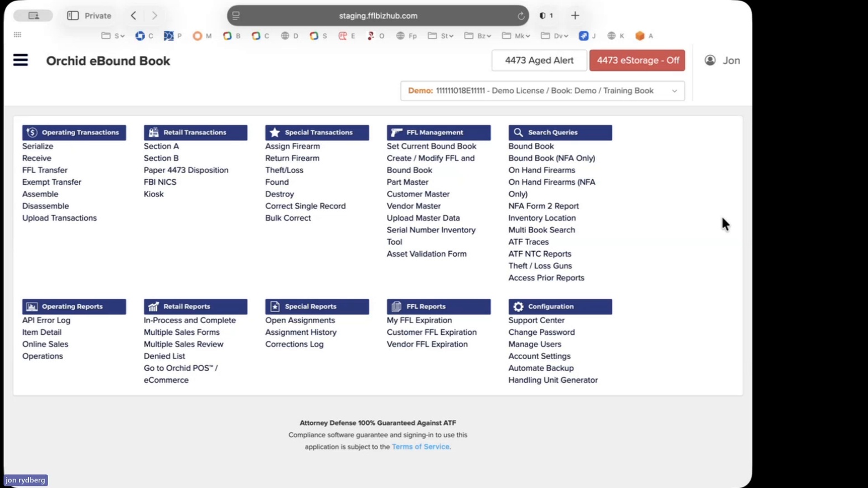
Task: Expand the Mk bookmarks folder
Action: click(x=516, y=35)
